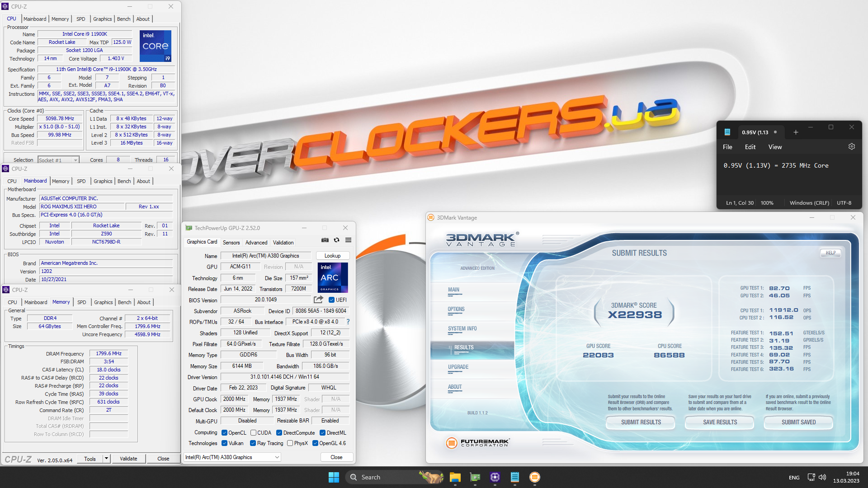Click the Notepad document icon in title bar
This screenshot has width=868, height=488.
[x=727, y=132]
